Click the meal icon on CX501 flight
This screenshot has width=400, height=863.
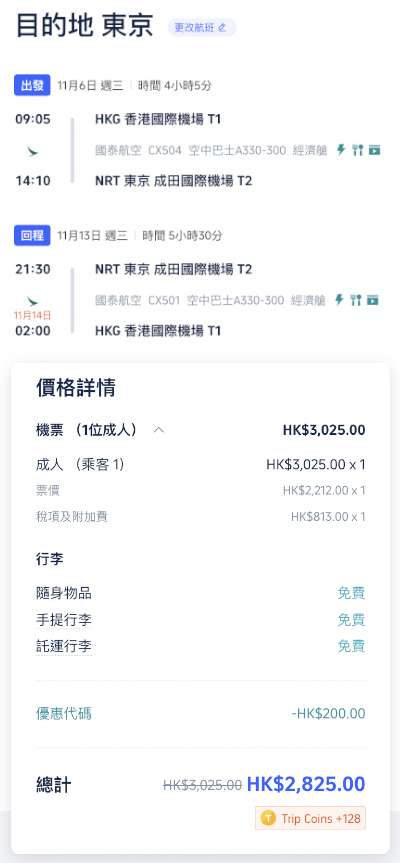pos(356,300)
